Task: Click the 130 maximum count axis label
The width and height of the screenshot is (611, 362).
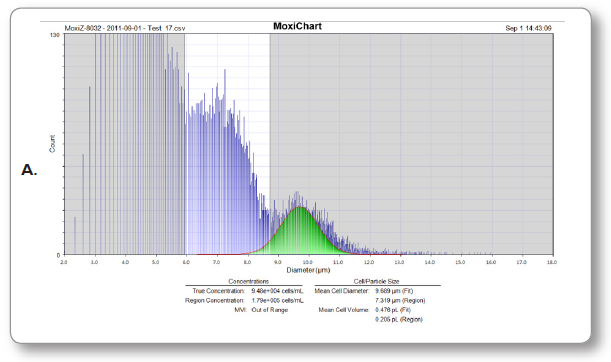Action: coord(55,35)
